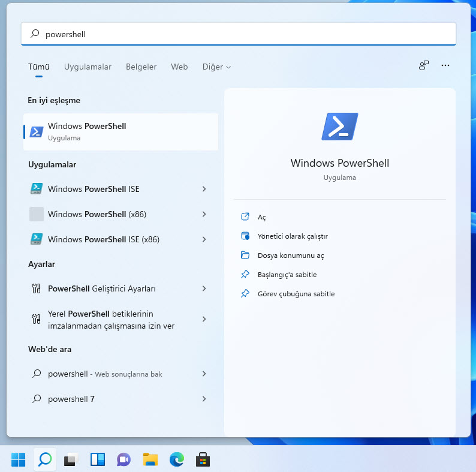Choose Dosya konumunu aç

click(x=291, y=255)
